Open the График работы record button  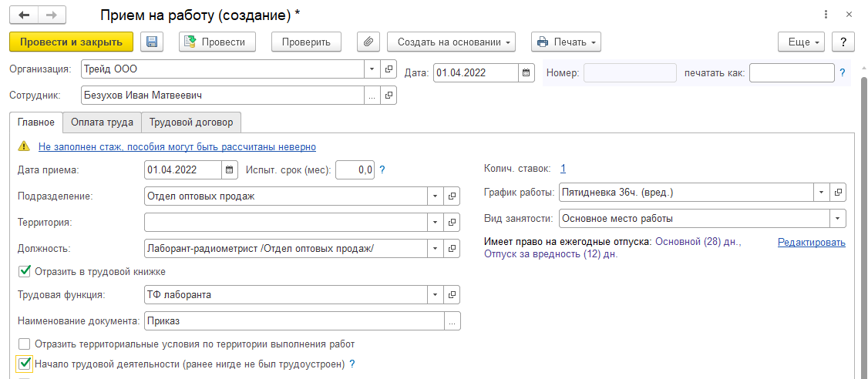coord(839,192)
